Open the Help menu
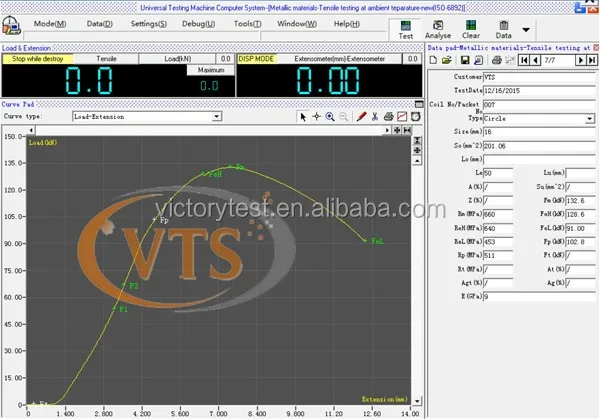 click(x=346, y=24)
